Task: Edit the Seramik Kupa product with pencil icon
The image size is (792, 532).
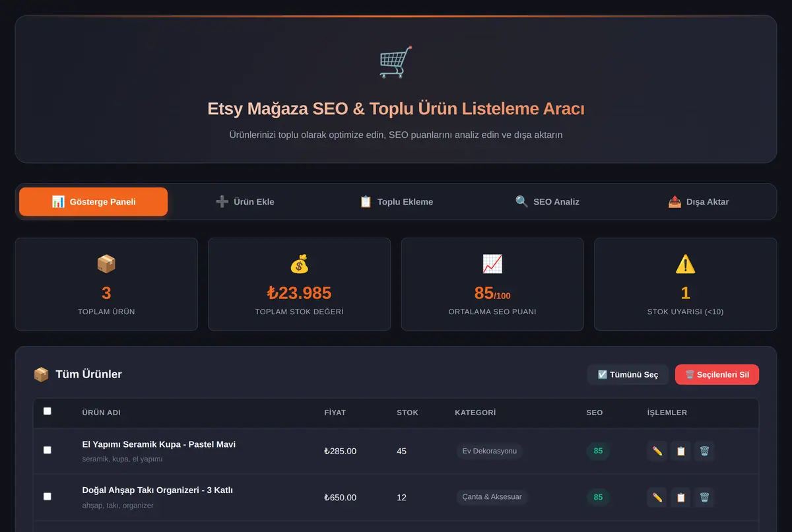Action: [x=657, y=451]
